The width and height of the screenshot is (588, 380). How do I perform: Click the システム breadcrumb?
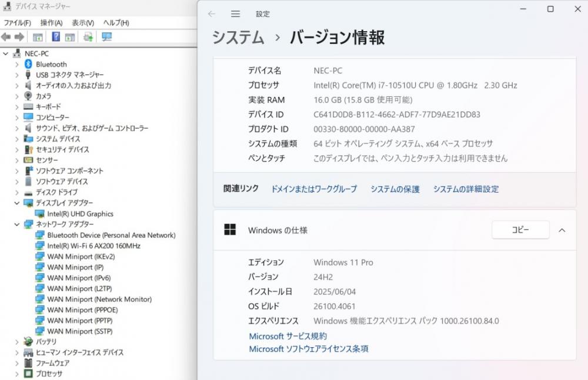pyautogui.click(x=238, y=38)
